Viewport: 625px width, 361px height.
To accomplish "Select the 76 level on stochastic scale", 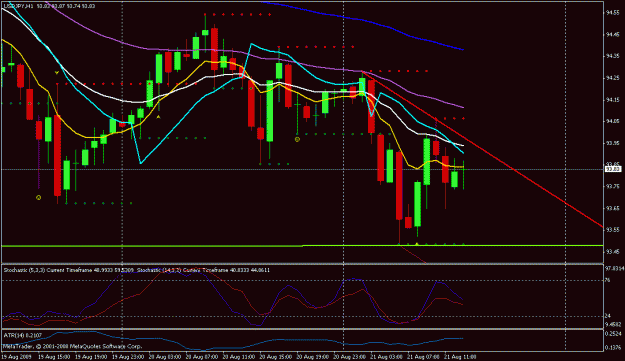I will point(608,281).
